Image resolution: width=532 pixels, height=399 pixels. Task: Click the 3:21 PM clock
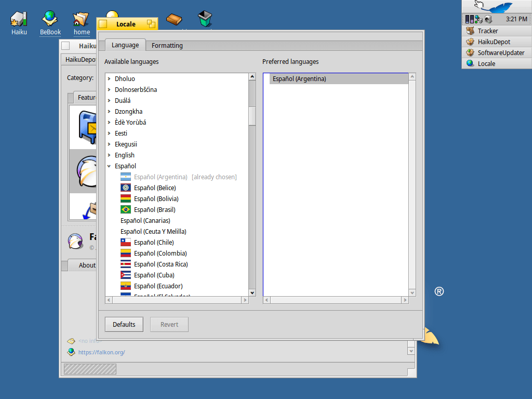coord(516,19)
